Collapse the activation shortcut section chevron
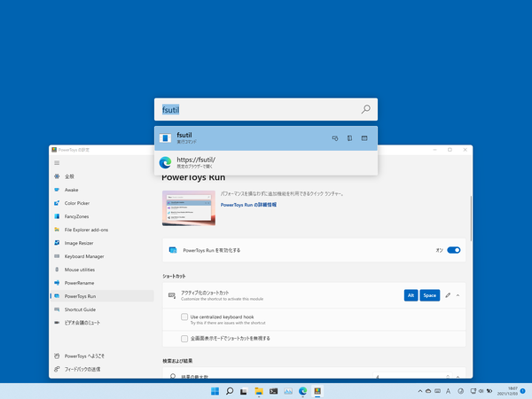 pos(458,294)
